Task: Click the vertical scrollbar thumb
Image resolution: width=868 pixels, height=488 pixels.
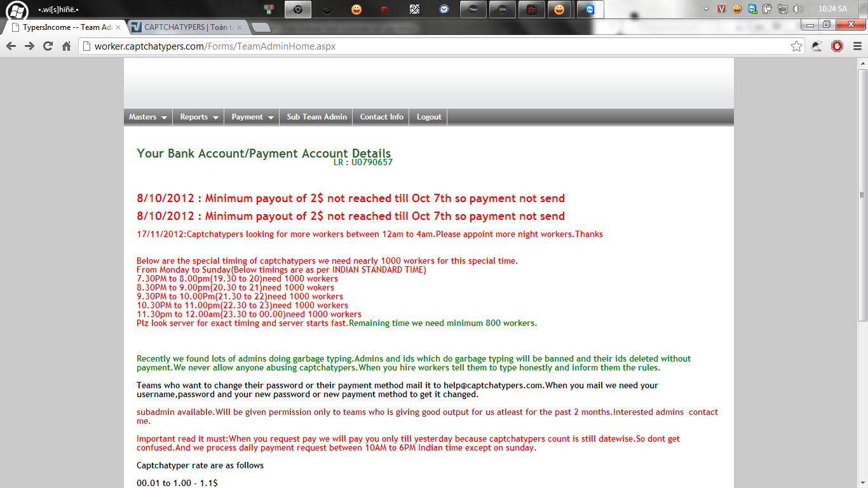Action: (x=862, y=194)
